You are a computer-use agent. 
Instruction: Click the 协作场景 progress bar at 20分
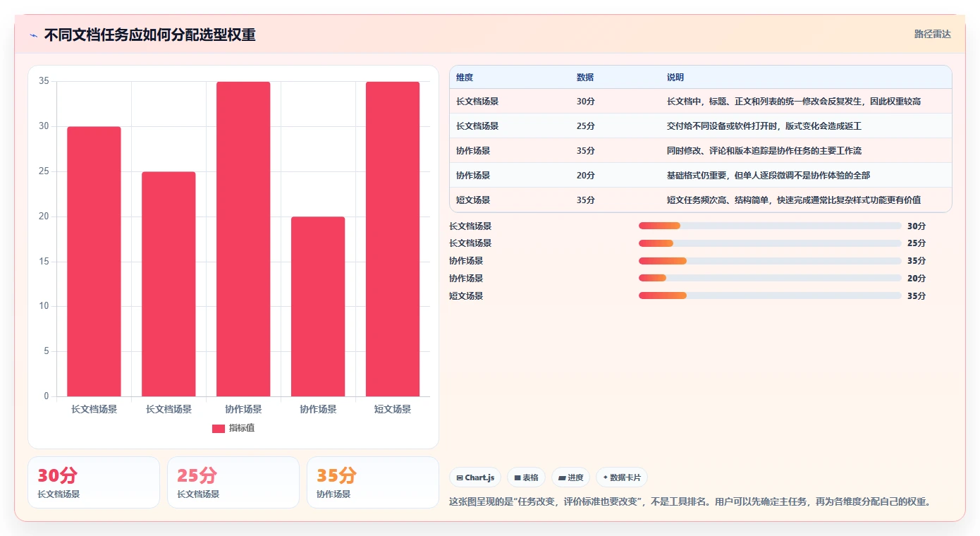[770, 279]
